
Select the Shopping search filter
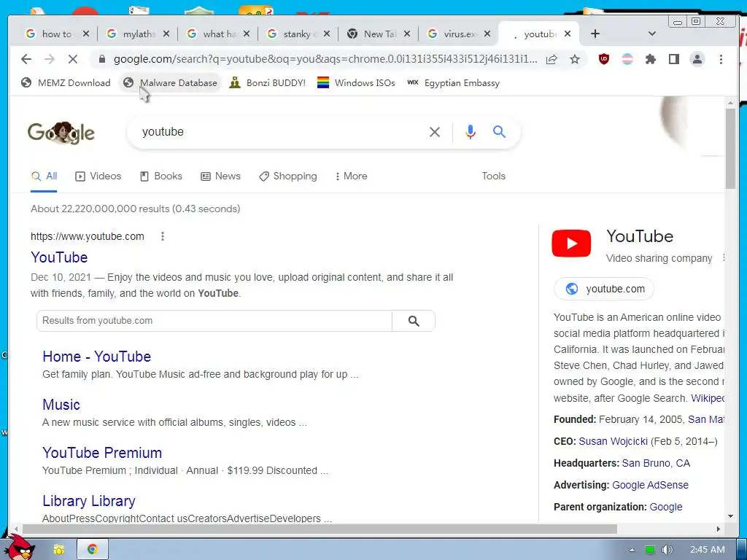click(287, 176)
